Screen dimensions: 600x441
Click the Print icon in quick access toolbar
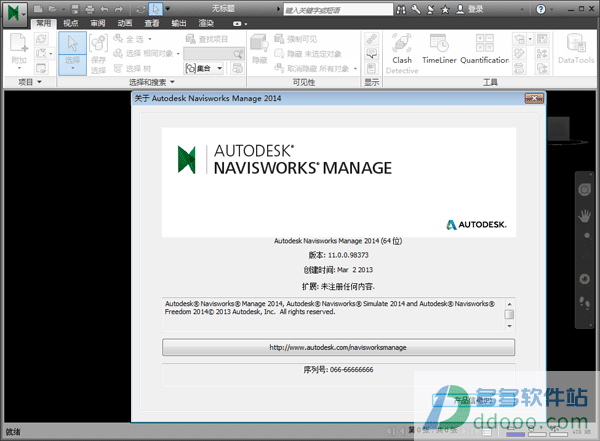tap(90, 9)
